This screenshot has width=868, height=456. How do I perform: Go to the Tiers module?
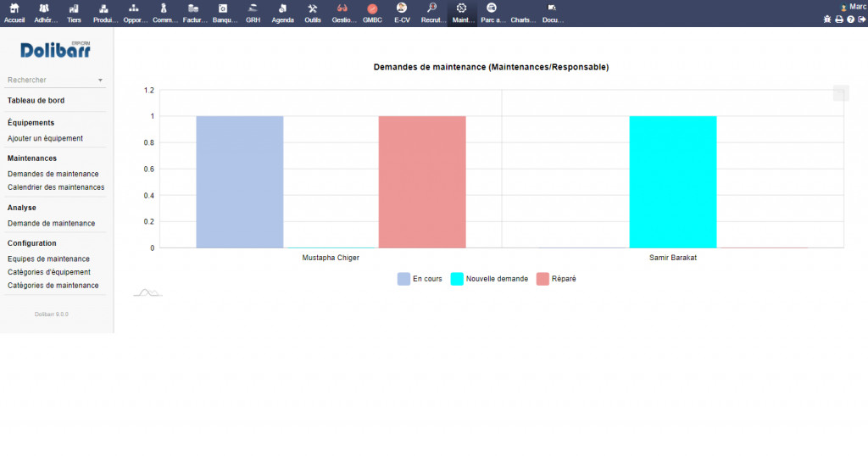pos(74,14)
